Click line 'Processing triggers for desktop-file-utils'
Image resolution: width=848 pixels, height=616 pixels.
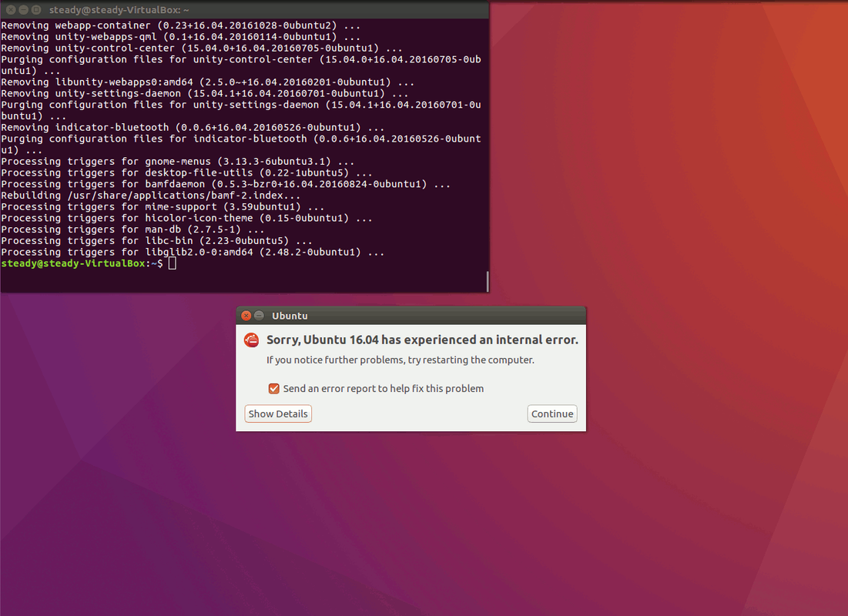(186, 173)
